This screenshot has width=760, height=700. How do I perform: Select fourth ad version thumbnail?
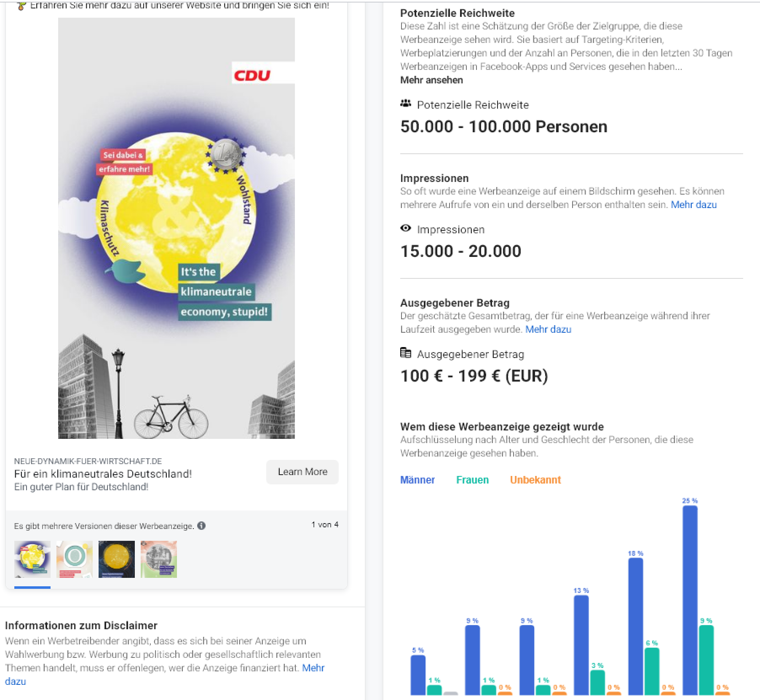tap(159, 559)
